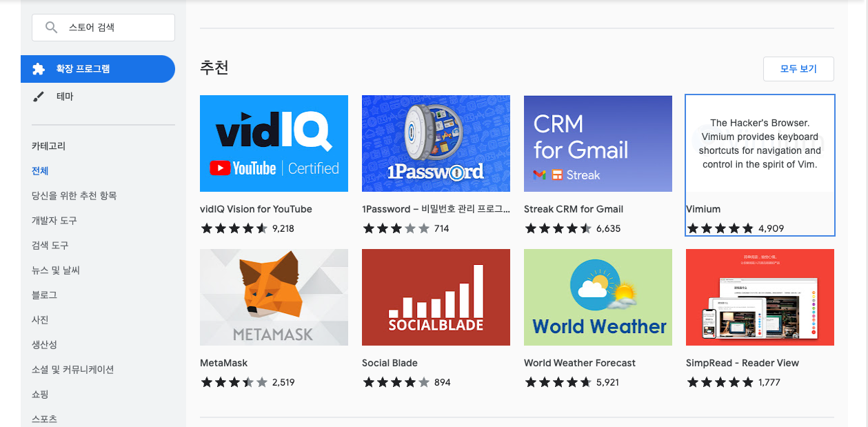Click the 모두 보기 button
868x427 pixels.
(x=798, y=69)
